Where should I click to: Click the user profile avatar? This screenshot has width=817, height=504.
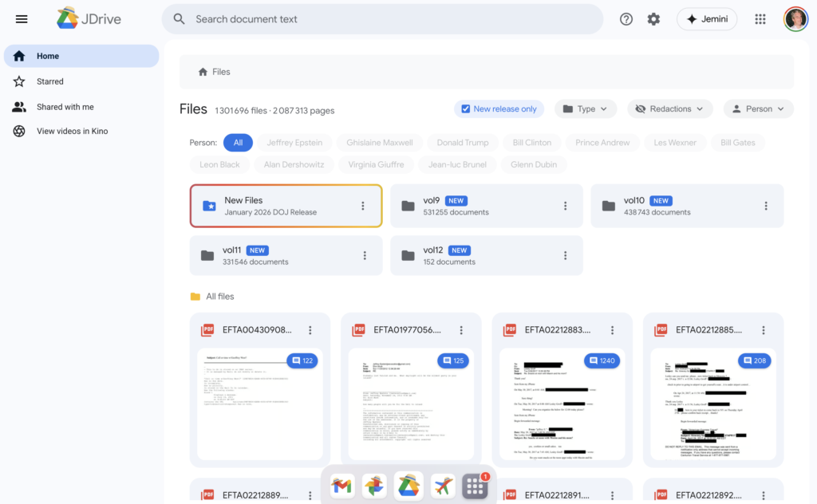[x=795, y=19]
